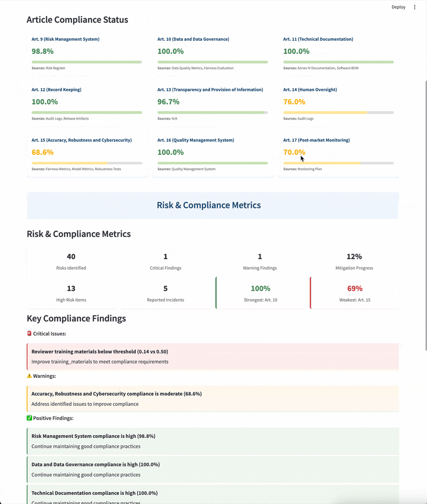This screenshot has height=504, width=427.
Task: Click the Art. 15 yellow progress bar
Action: point(86,163)
